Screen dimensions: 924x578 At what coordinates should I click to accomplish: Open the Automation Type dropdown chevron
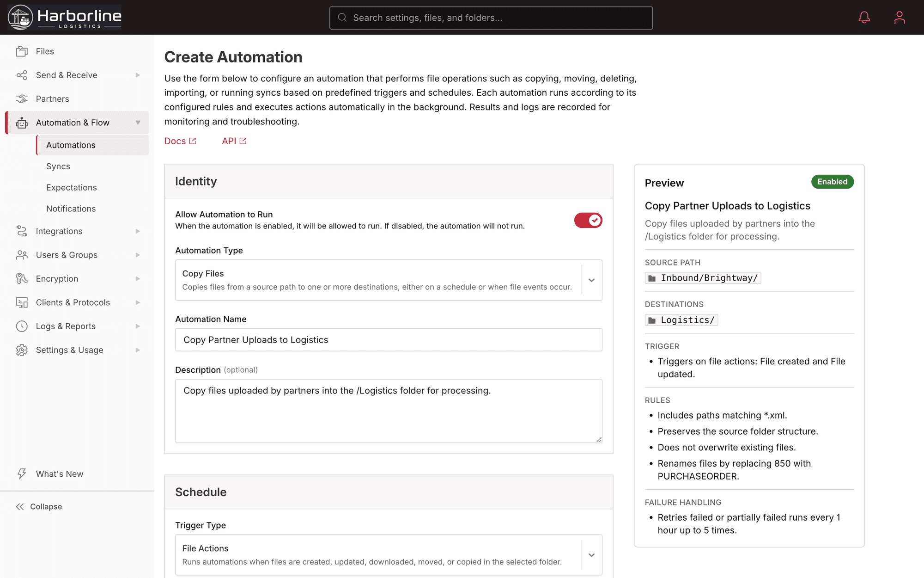click(591, 280)
